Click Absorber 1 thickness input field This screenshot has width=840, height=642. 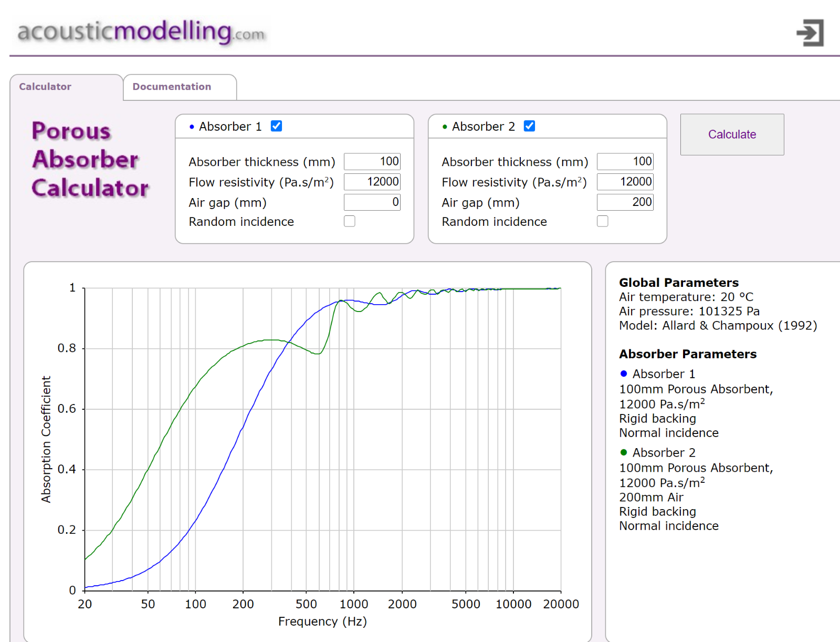[372, 161]
